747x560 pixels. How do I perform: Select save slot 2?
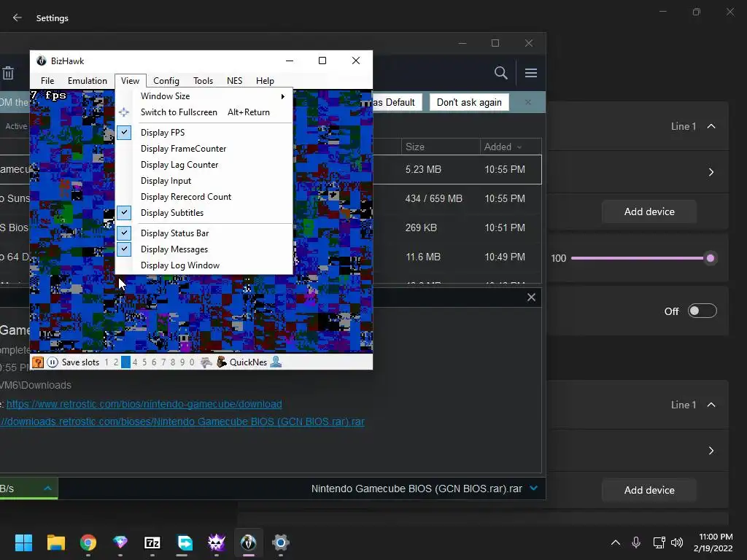tap(116, 362)
